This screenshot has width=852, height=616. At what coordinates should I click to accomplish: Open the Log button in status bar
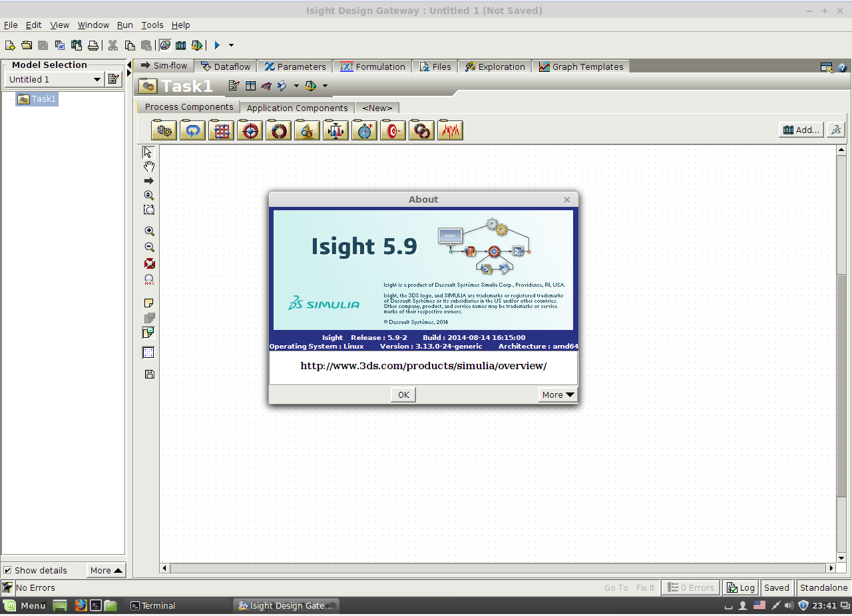tap(740, 587)
